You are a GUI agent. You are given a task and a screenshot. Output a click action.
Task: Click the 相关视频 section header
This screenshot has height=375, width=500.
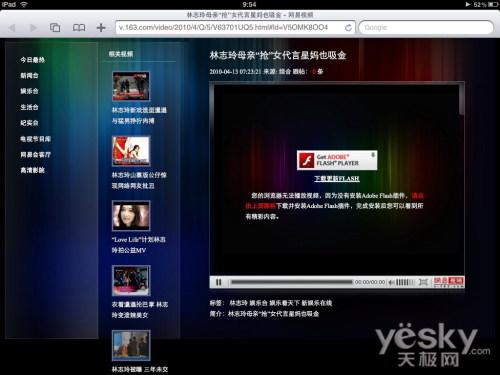coord(121,54)
